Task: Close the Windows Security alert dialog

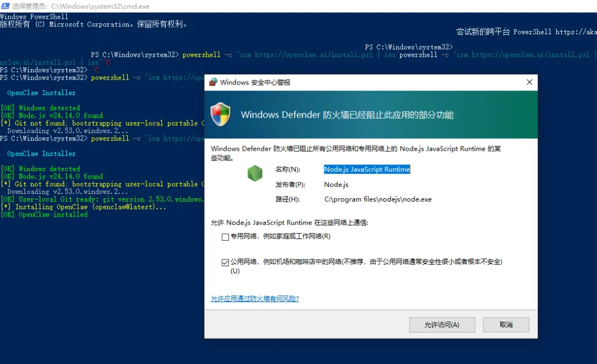Action: 529,82
